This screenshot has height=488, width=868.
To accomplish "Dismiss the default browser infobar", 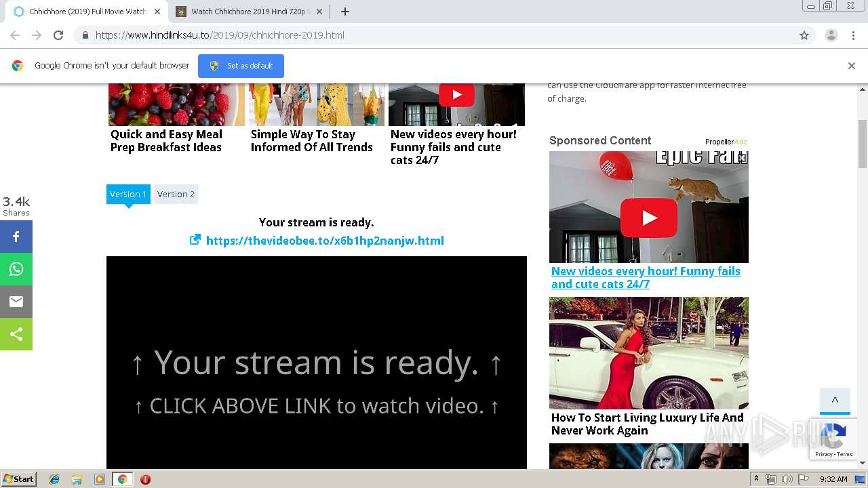I will pyautogui.click(x=851, y=66).
